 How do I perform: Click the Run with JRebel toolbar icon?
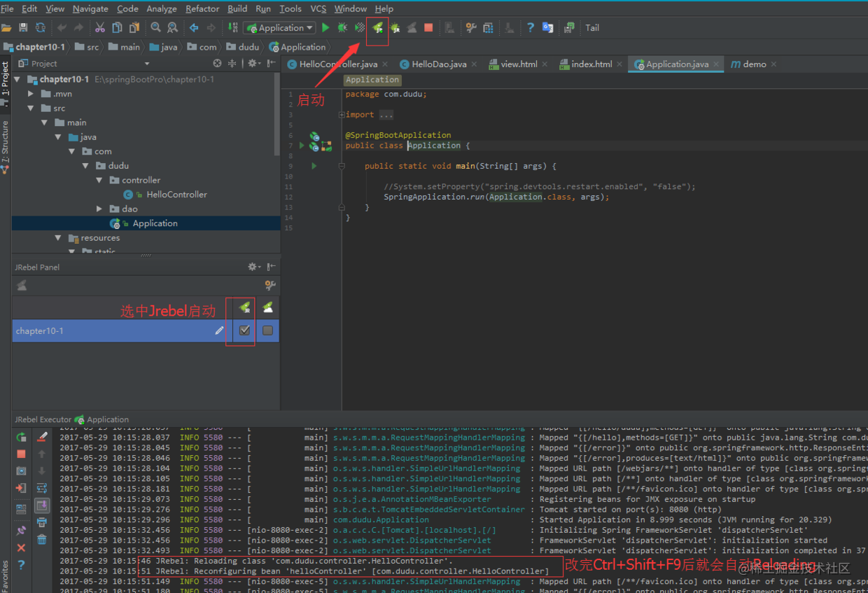click(x=378, y=28)
